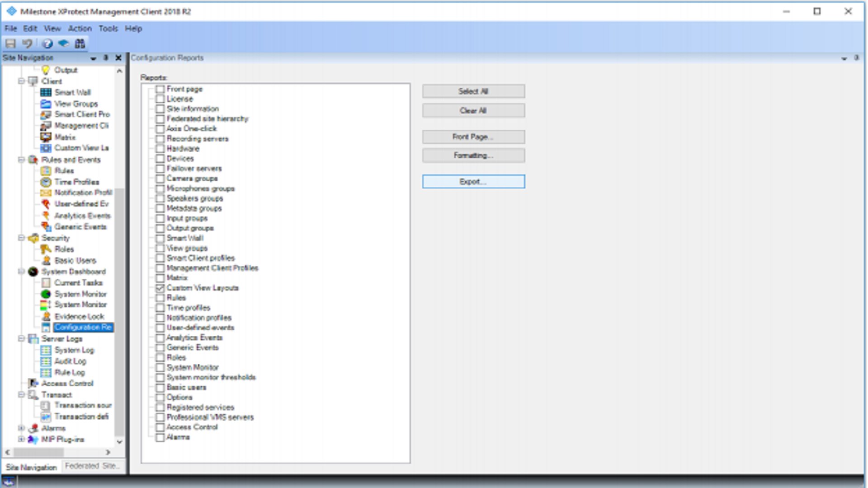Screen dimensions: 868x488
Task: Select the Notification Profiles envelope icon
Action: [x=46, y=193]
